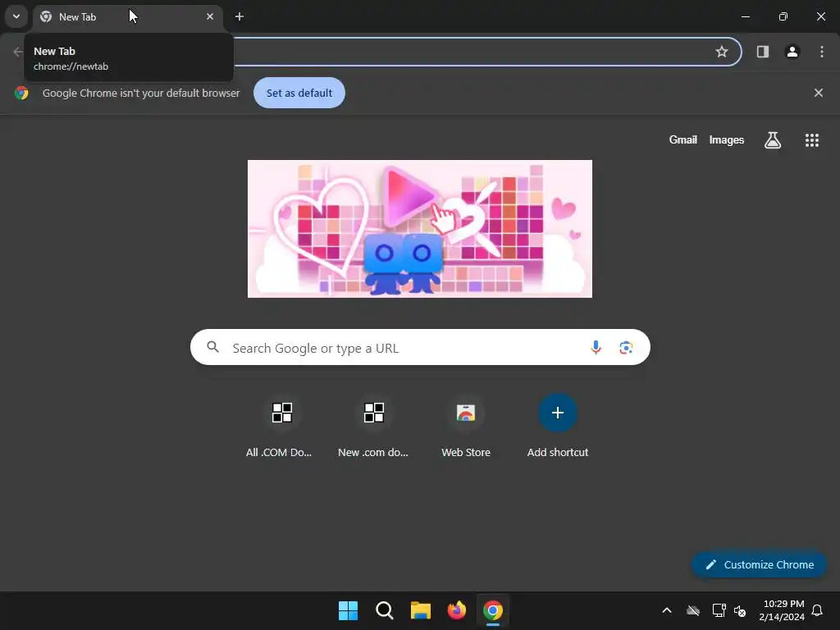Viewport: 840px width, 630px height.
Task: Open the network status tray icon
Action: (719, 610)
